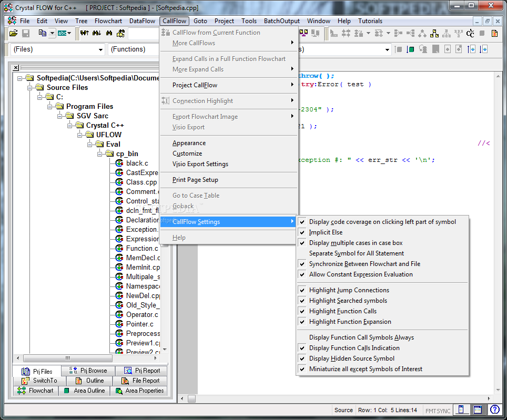Viewport: 507px width, 420px height.
Task: Click the search text input field in toolbar
Action: click(144, 33)
